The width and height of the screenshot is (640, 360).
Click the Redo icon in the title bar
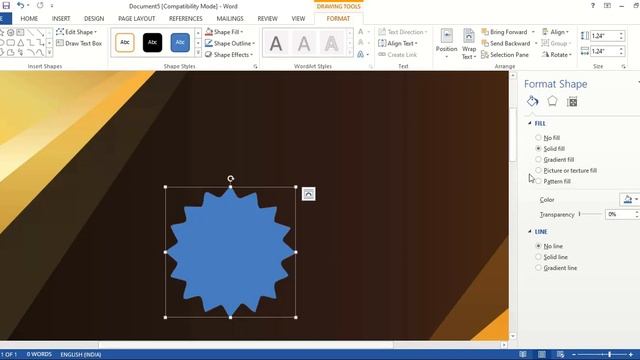click(x=40, y=6)
